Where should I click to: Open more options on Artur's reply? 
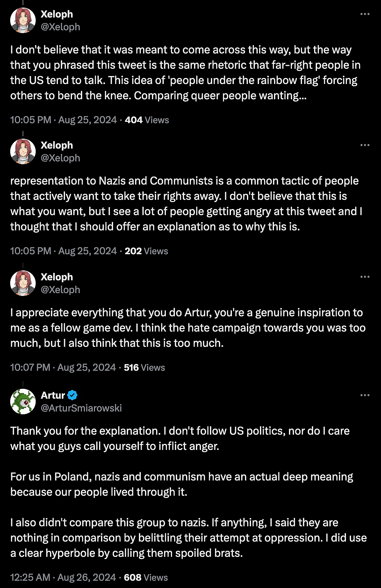point(365,395)
